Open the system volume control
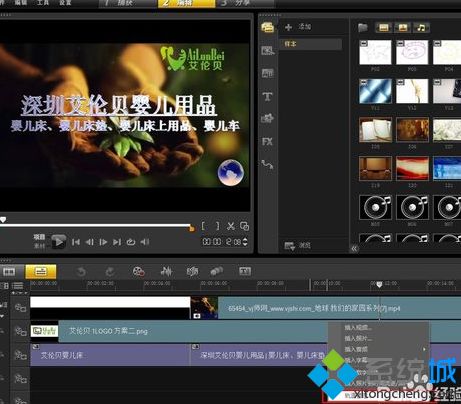Screen dimensions: 461x404 [x=145, y=242]
